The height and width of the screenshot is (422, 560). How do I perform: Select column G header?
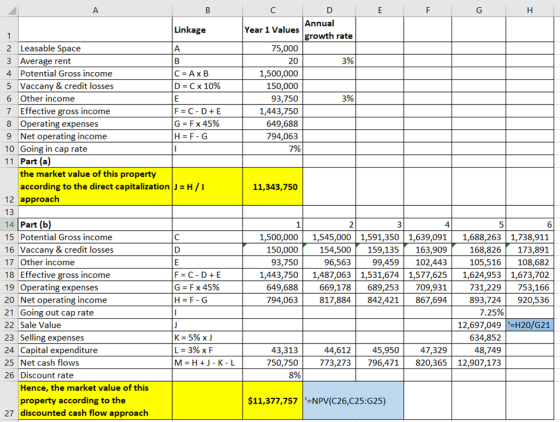pos(479,10)
